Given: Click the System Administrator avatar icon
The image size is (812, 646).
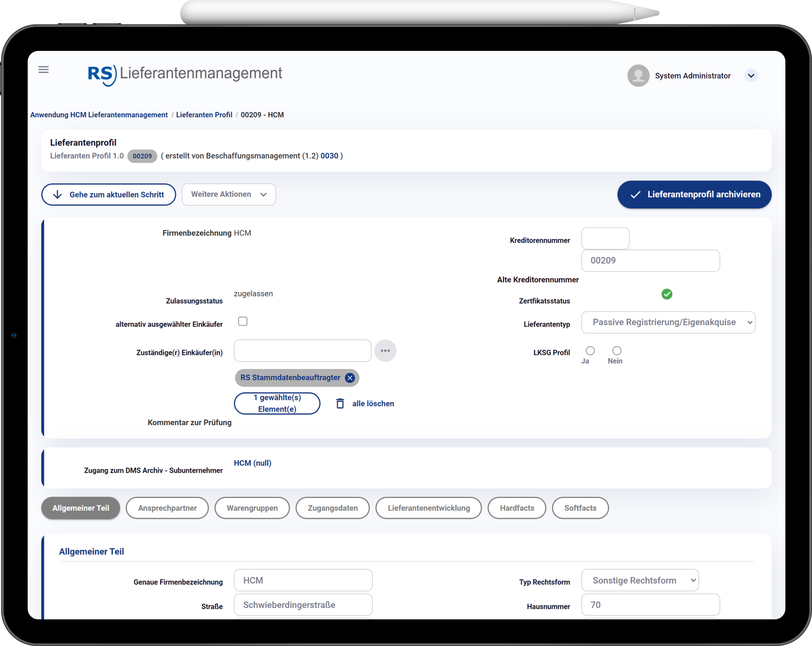Looking at the screenshot, I should pos(638,76).
